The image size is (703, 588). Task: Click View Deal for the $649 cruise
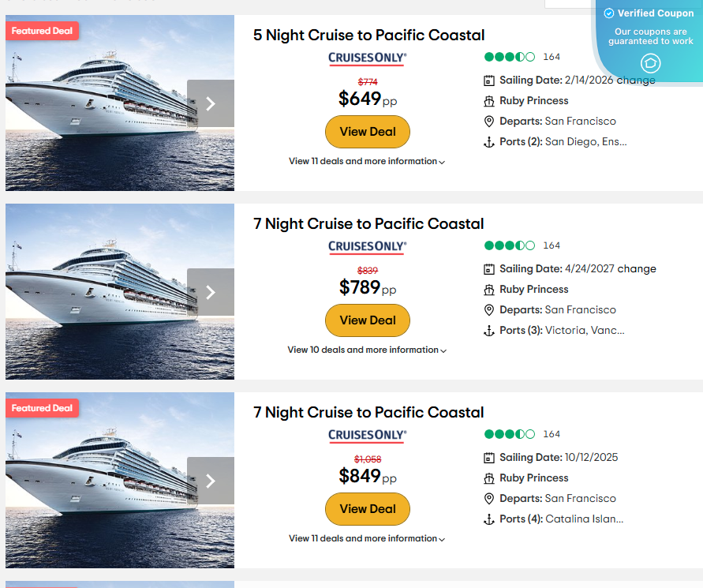(x=367, y=131)
